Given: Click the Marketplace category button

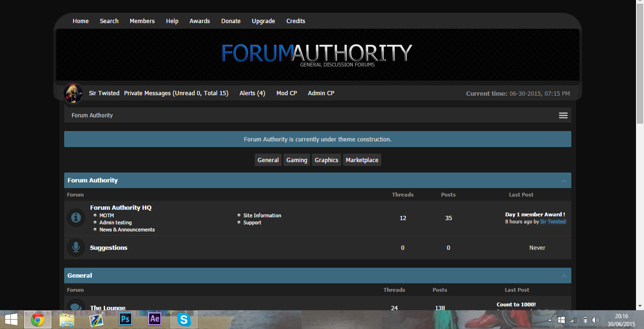Looking at the screenshot, I should point(362,160).
